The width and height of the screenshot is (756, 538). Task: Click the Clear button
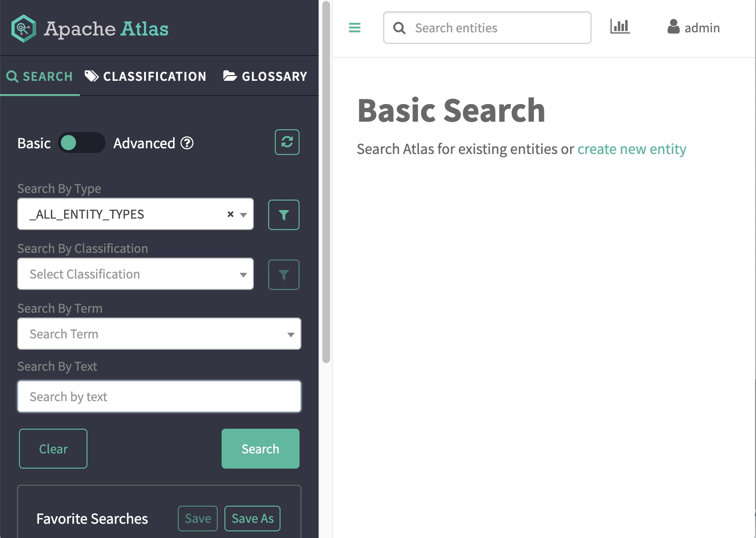[53, 449]
